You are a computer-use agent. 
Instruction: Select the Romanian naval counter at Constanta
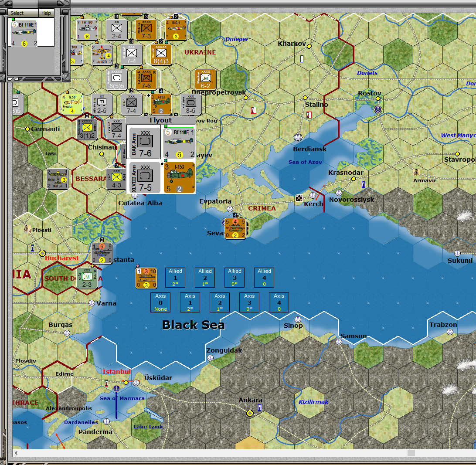102,253
